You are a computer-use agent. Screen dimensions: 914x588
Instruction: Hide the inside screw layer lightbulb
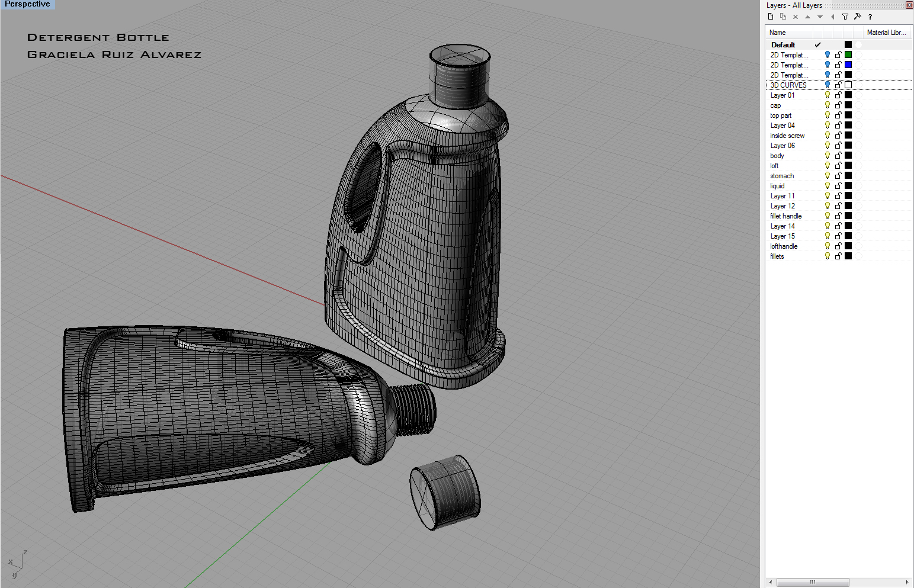(828, 135)
